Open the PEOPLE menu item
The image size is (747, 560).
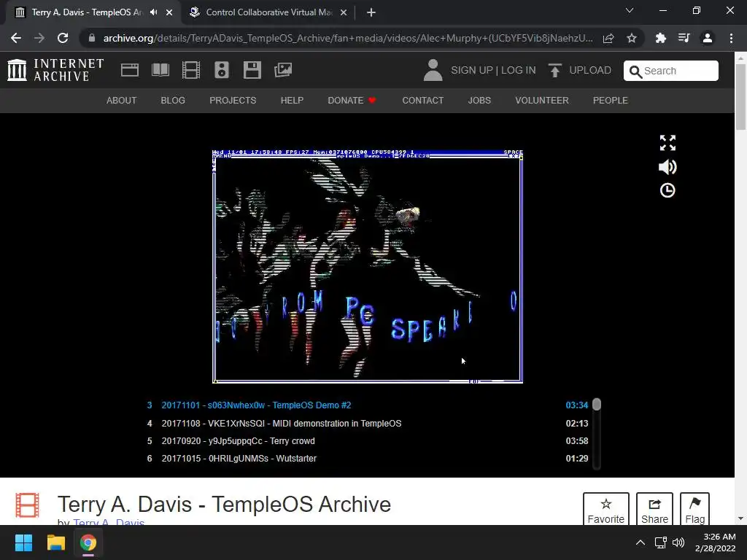click(x=611, y=101)
